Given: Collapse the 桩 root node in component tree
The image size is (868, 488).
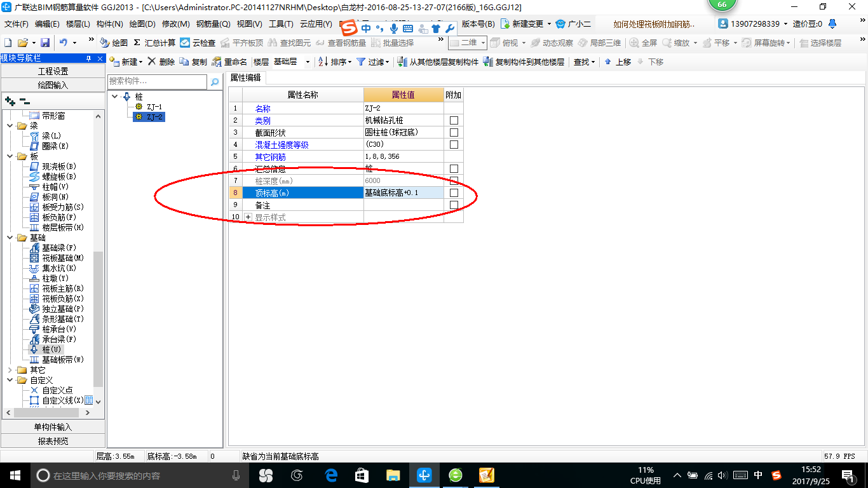Looking at the screenshot, I should pyautogui.click(x=114, y=97).
